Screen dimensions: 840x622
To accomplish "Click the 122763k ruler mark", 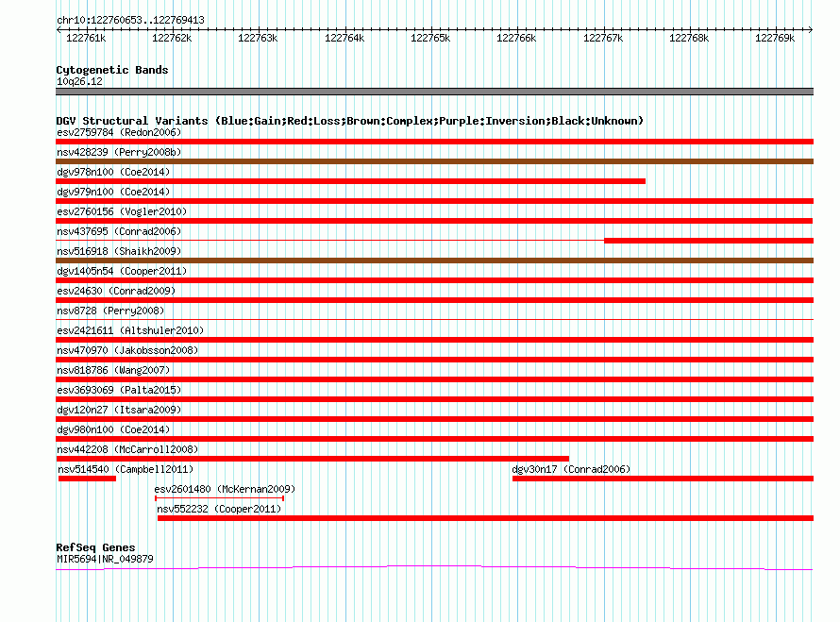I will click(258, 38).
